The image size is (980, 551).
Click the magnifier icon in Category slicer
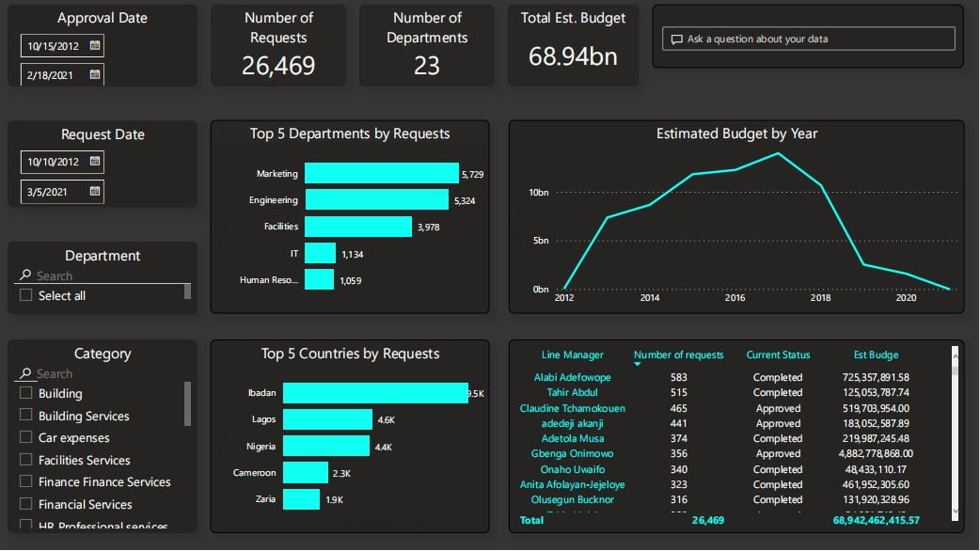[25, 373]
